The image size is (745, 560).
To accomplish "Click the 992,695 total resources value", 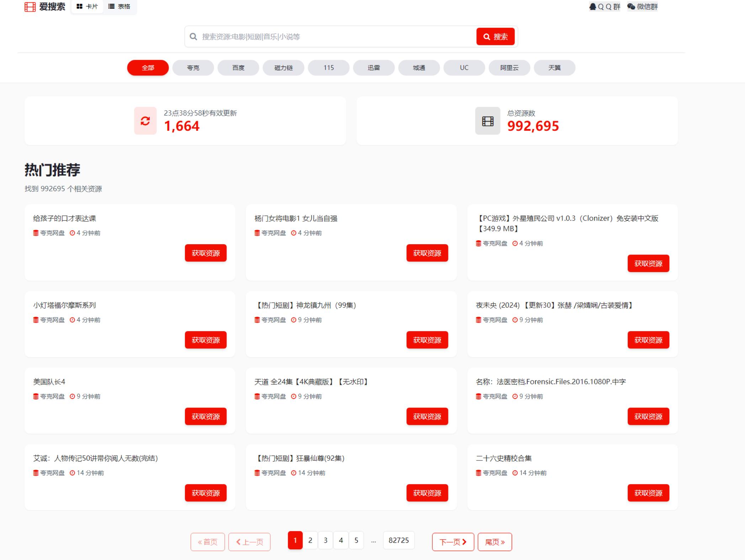I will [533, 126].
